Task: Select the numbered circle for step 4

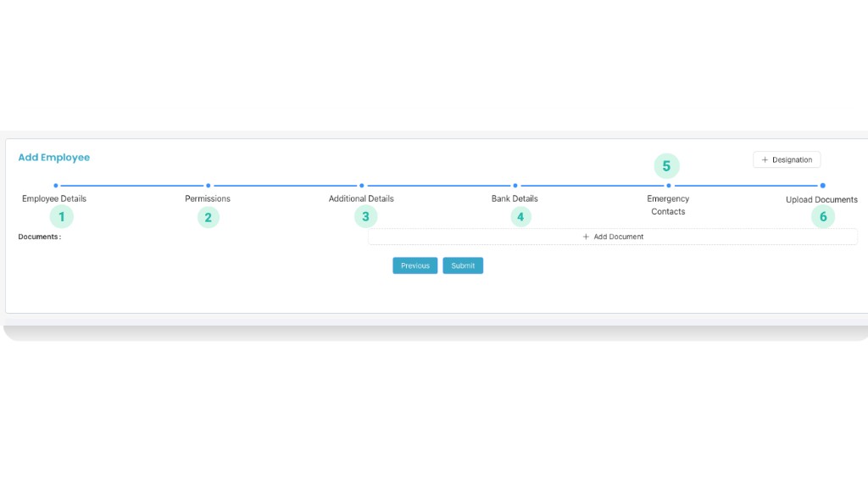Action: tap(520, 216)
